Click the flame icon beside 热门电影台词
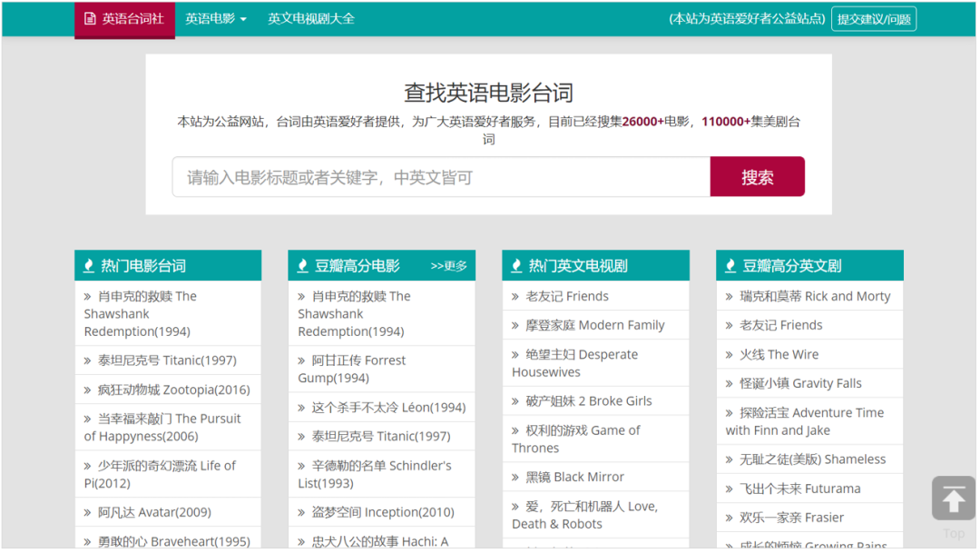The image size is (980, 553). (89, 266)
